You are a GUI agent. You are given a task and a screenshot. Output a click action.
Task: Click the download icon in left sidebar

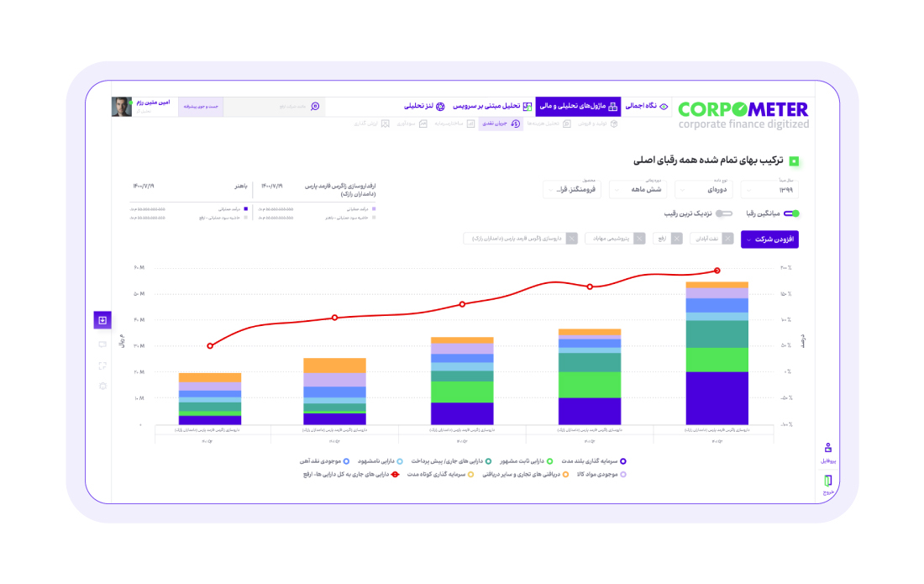(x=102, y=320)
